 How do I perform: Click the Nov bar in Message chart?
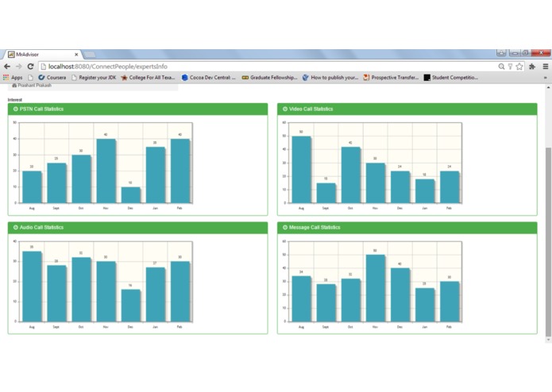click(375, 288)
